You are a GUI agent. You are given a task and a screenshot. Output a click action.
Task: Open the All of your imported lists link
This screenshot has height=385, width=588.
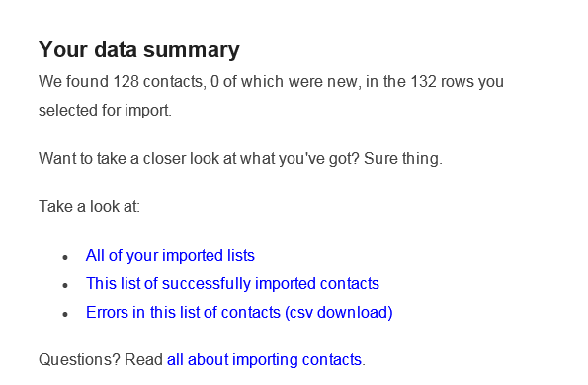(x=170, y=256)
